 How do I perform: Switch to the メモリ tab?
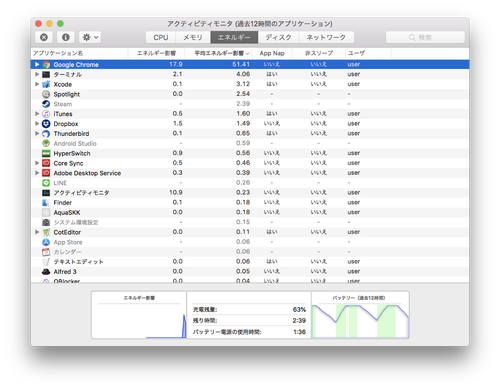tap(193, 37)
